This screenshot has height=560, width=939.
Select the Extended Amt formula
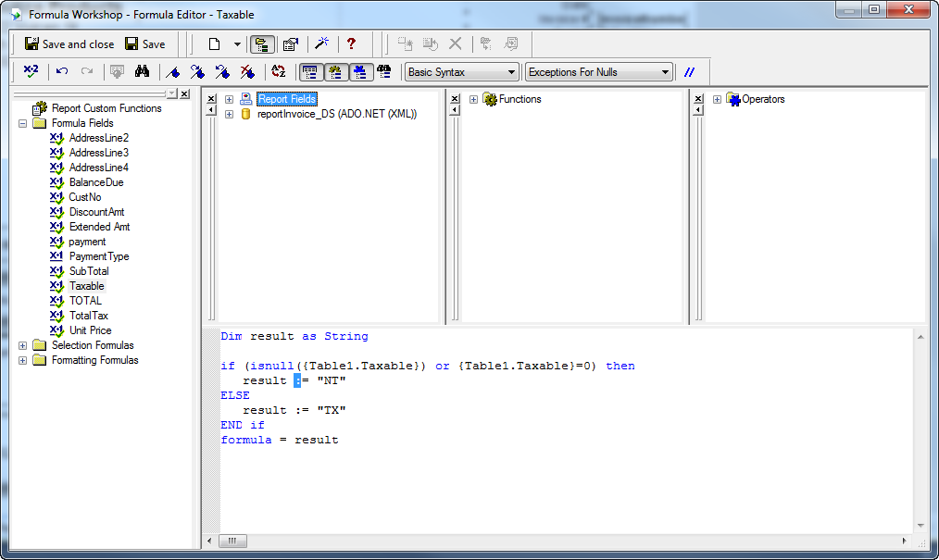[99, 227]
